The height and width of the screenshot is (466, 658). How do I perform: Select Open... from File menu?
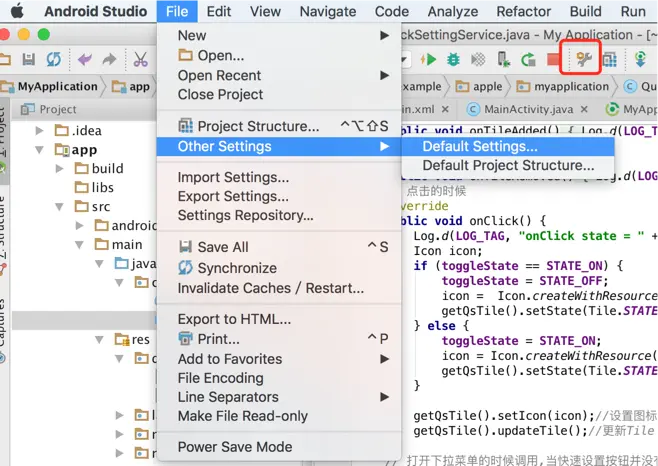click(x=279, y=55)
